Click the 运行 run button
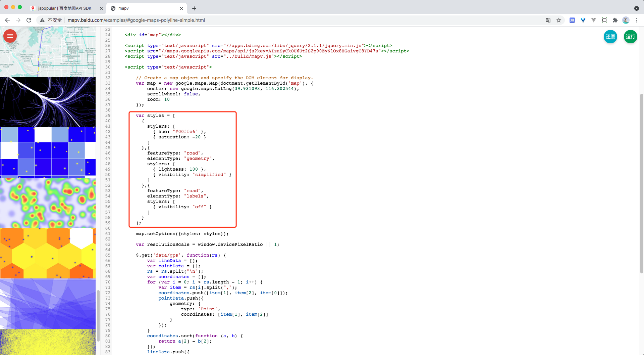The image size is (644, 355). click(631, 37)
